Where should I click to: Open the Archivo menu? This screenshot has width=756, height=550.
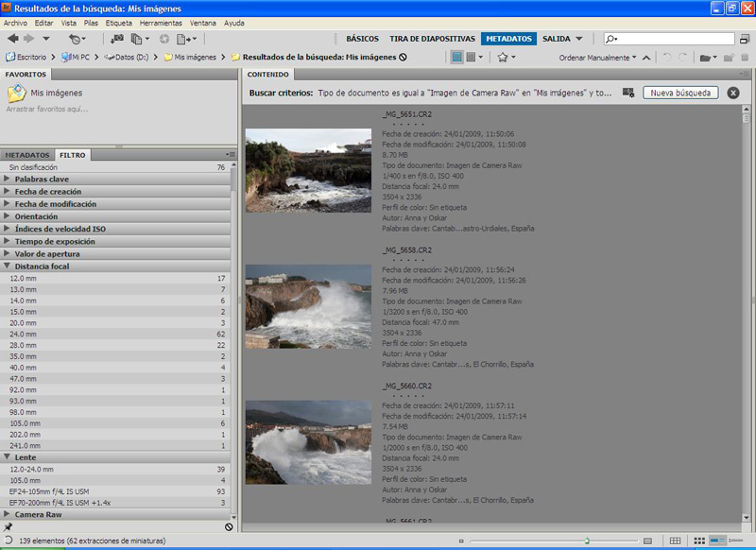(x=15, y=23)
